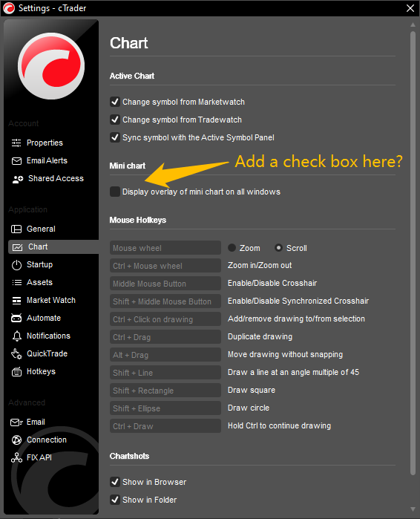This screenshot has height=519, width=420.
Task: Click the Assets list icon
Action: coord(16,283)
